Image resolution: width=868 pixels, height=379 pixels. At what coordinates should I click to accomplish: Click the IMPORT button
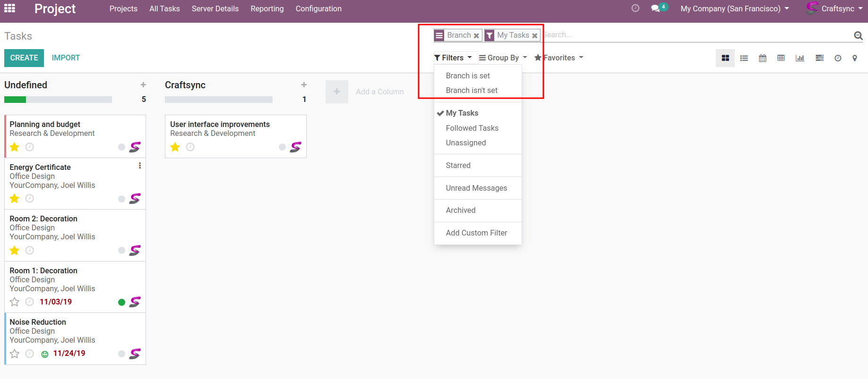[x=66, y=58]
